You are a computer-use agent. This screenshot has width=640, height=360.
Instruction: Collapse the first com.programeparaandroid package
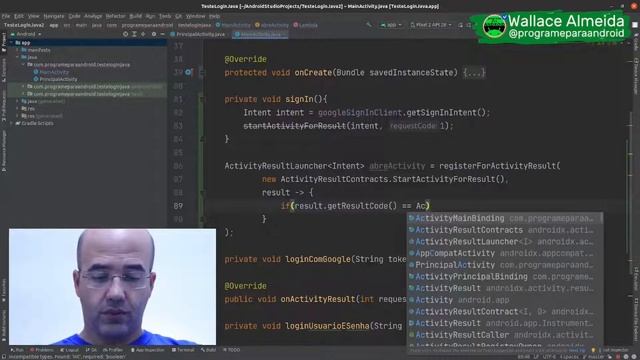(x=23, y=65)
